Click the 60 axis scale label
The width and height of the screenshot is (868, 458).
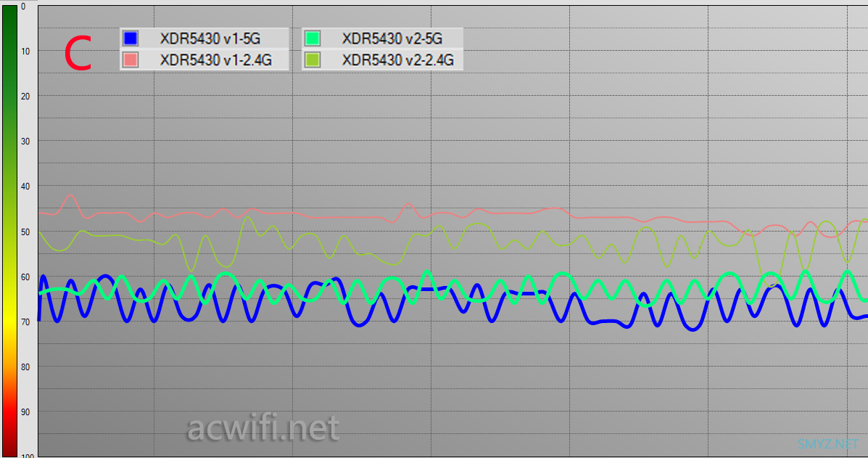tap(25, 277)
